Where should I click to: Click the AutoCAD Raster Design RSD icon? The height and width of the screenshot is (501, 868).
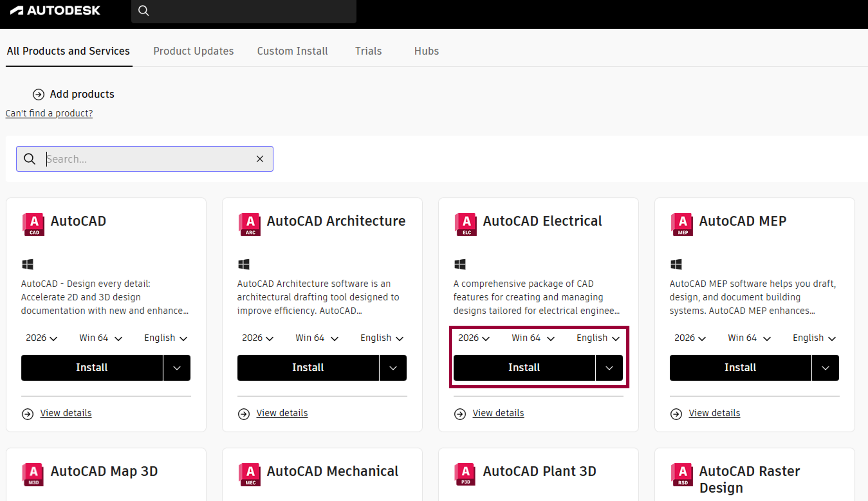tap(682, 474)
